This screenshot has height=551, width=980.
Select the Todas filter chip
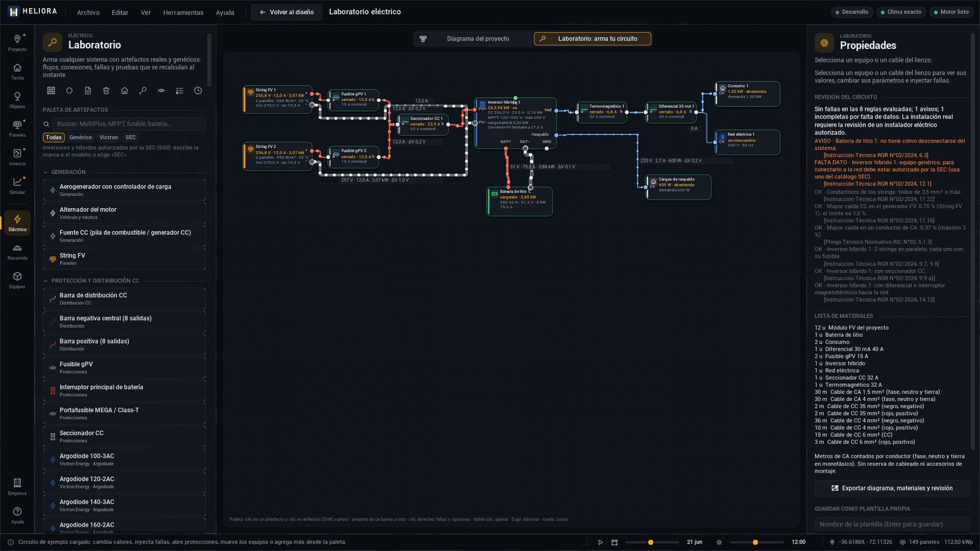[54, 138]
